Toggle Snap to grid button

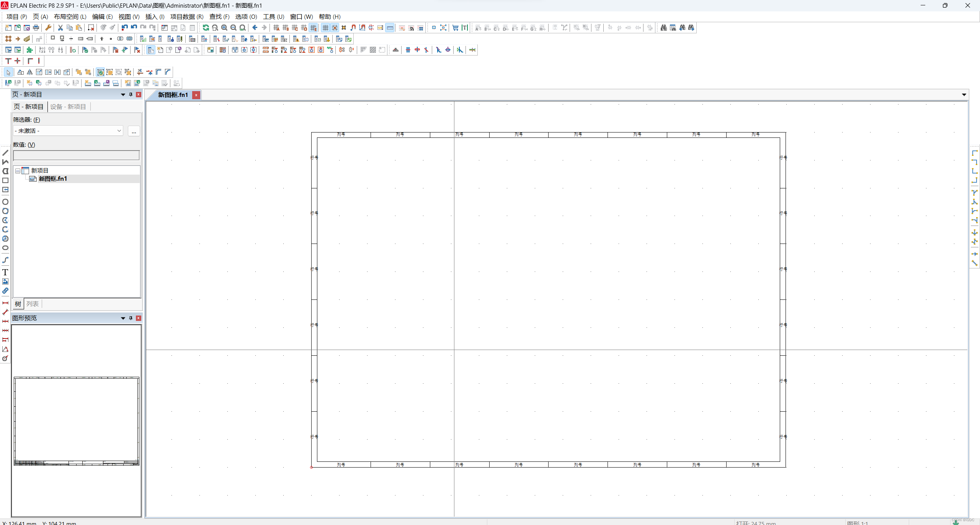tap(335, 28)
